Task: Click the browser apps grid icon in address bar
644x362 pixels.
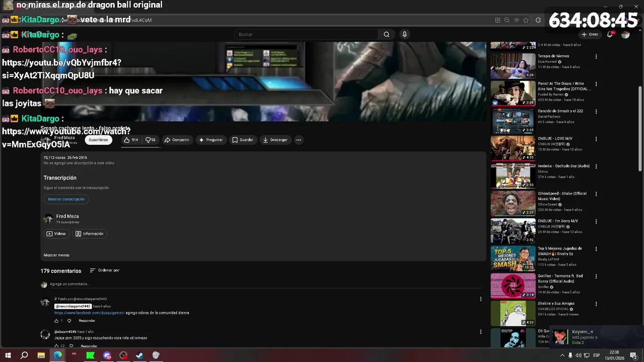Action: coord(498,20)
